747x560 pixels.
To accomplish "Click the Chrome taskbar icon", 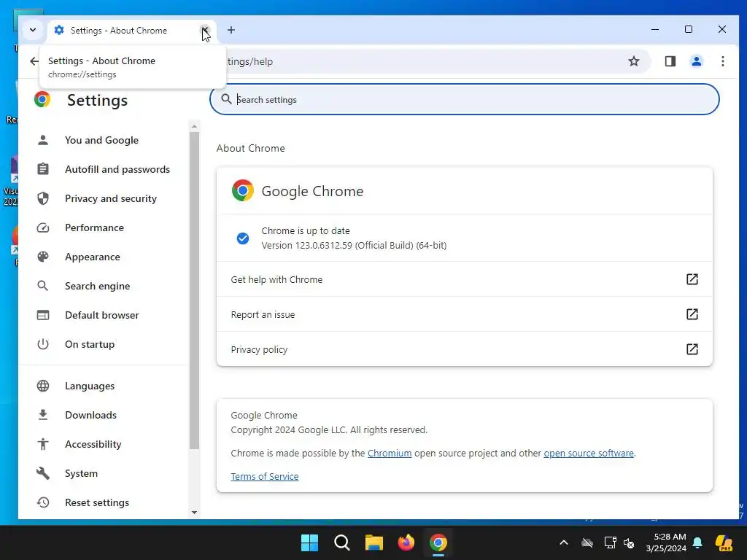I will [438, 542].
